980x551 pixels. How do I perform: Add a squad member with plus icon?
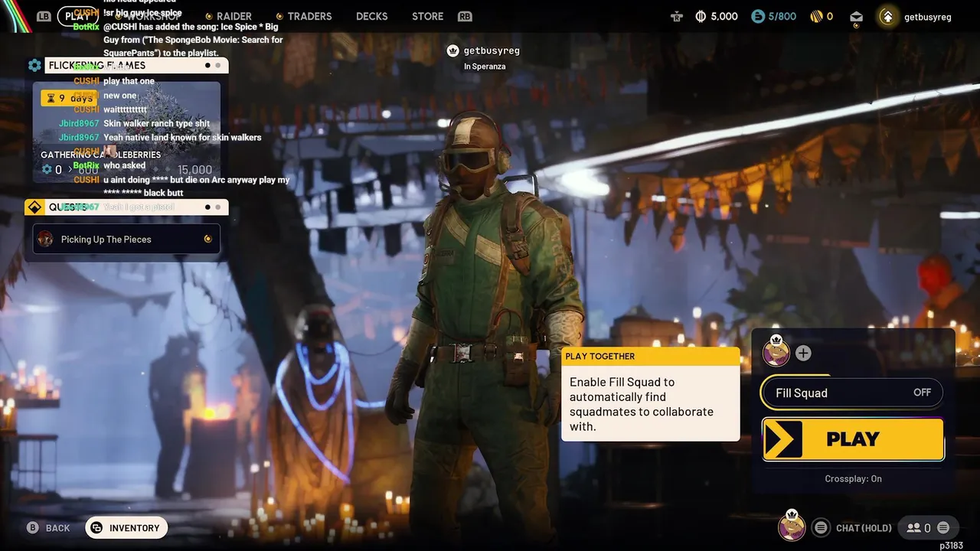coord(803,353)
